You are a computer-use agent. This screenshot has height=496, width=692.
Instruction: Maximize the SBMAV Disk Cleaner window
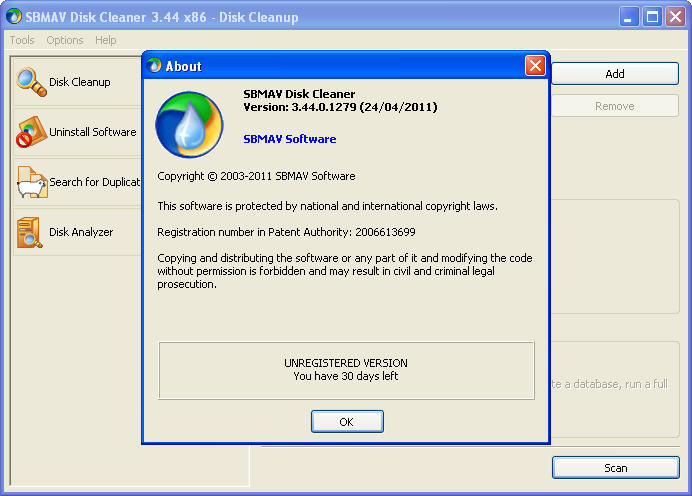pyautogui.click(x=652, y=17)
